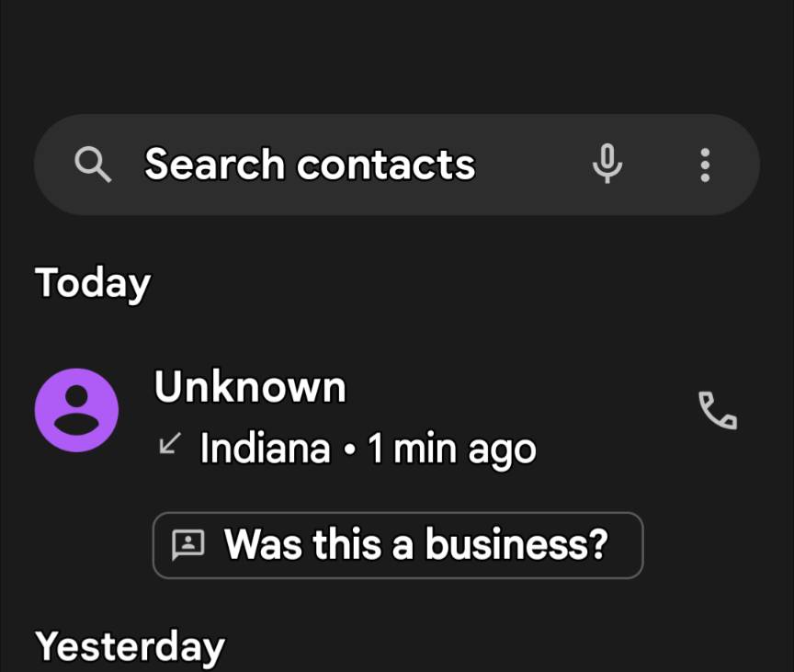
Task: Open the three-dot more options menu
Action: [705, 165]
